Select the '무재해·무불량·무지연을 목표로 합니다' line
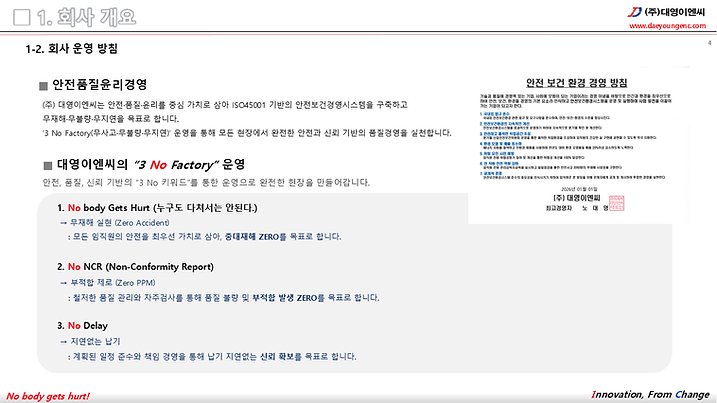 point(111,119)
